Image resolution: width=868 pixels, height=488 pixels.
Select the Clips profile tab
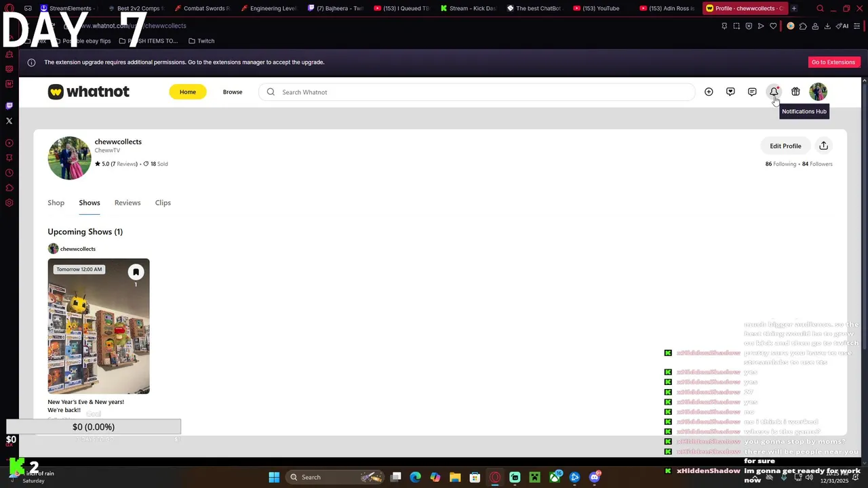(x=163, y=203)
